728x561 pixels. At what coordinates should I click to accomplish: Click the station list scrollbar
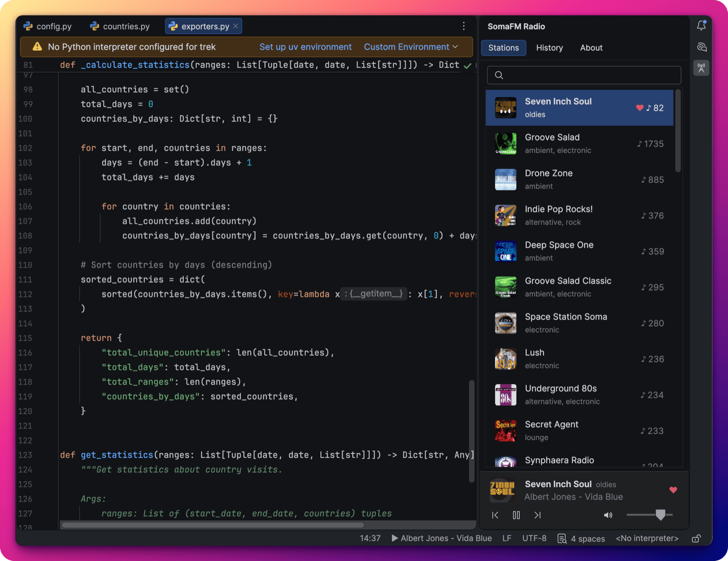pyautogui.click(x=678, y=131)
